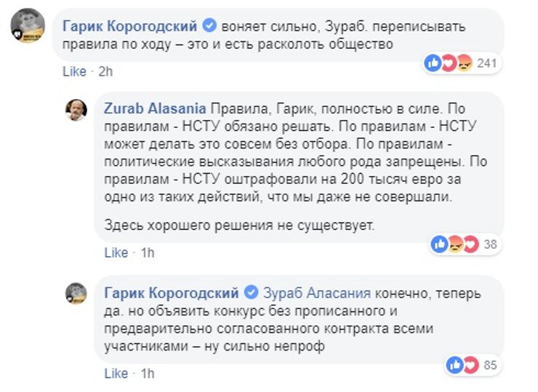Show the 85 reactions on the last reply

[489, 364]
